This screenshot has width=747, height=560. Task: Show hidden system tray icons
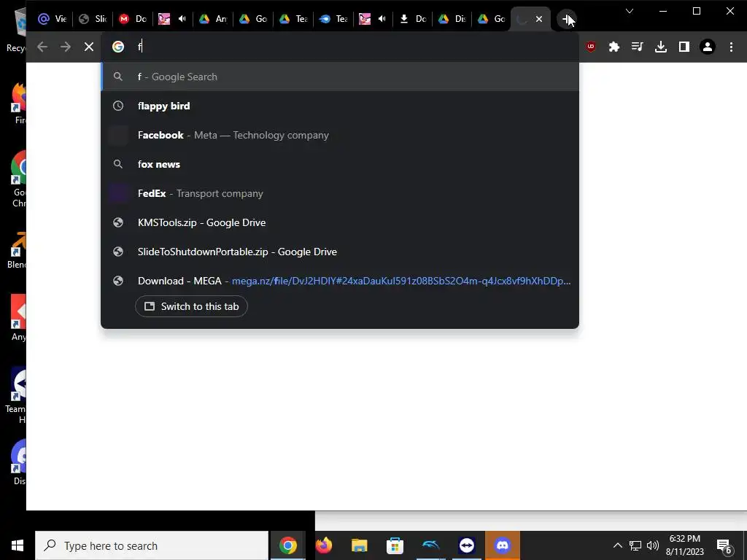point(617,545)
